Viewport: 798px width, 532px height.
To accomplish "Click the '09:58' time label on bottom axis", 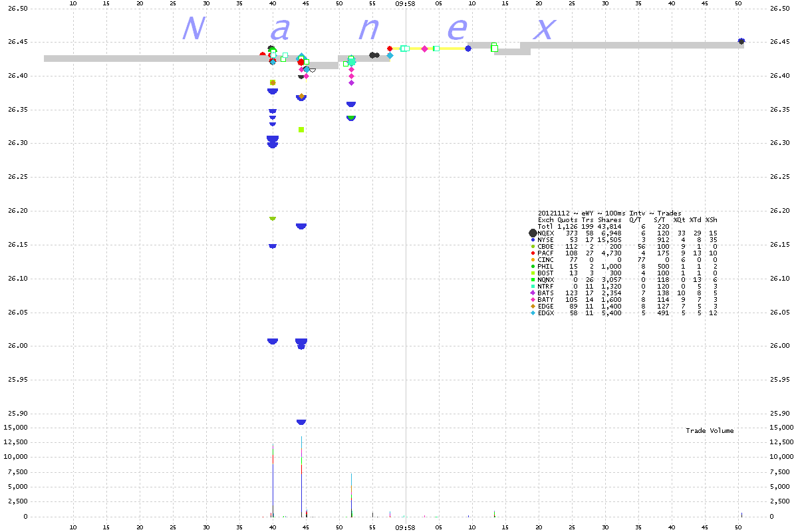I will coord(405,526).
